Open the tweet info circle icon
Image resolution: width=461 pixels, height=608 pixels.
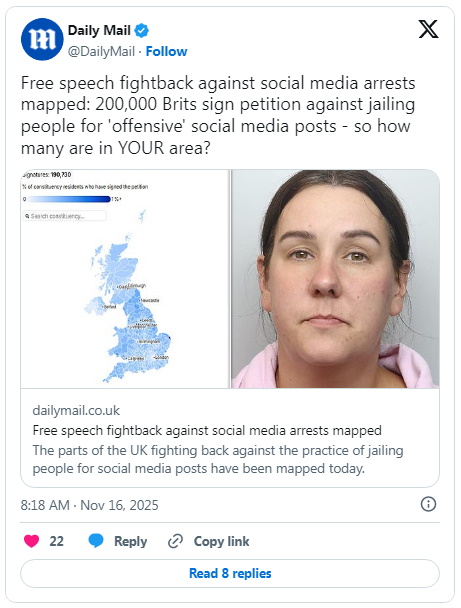click(x=428, y=504)
